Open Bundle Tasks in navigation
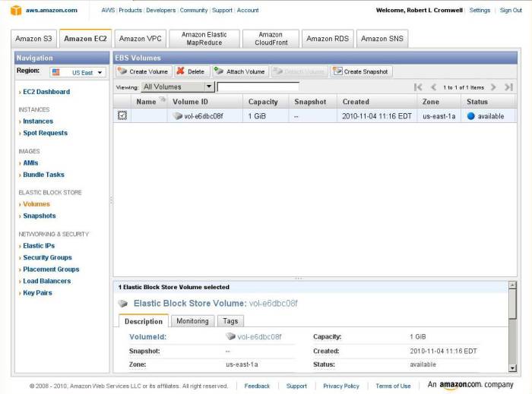Image resolution: width=532 pixels, height=394 pixels. (43, 175)
